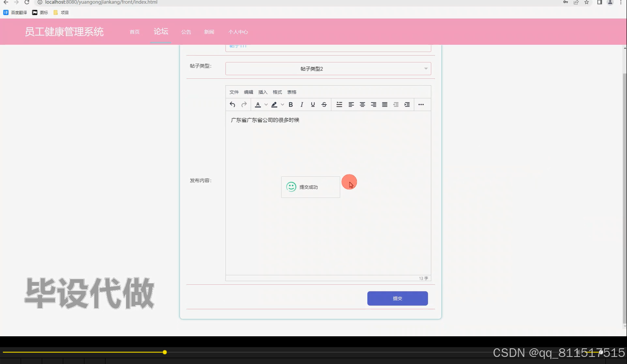Image resolution: width=627 pixels, height=364 pixels.
Task: Open the More options ellipsis in the editor toolbar
Action: tap(421, 104)
